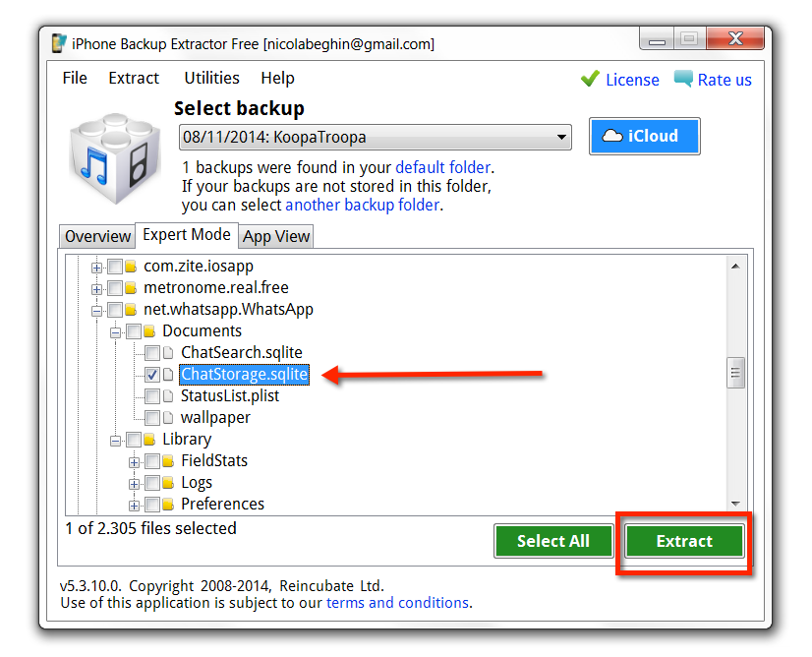Viewport: 812px width, 657px height.
Task: Click the Select All button
Action: (552, 541)
